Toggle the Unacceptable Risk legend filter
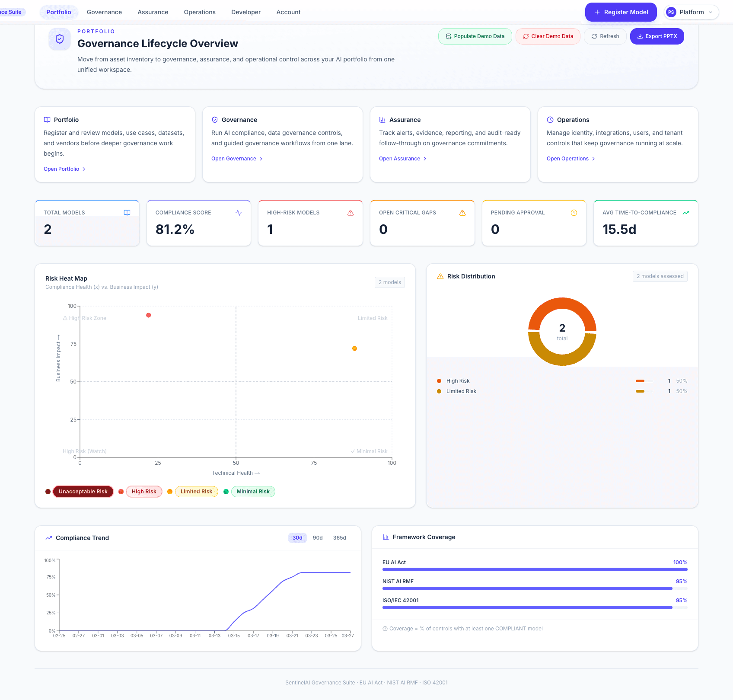This screenshot has height=700, width=733. pos(83,492)
